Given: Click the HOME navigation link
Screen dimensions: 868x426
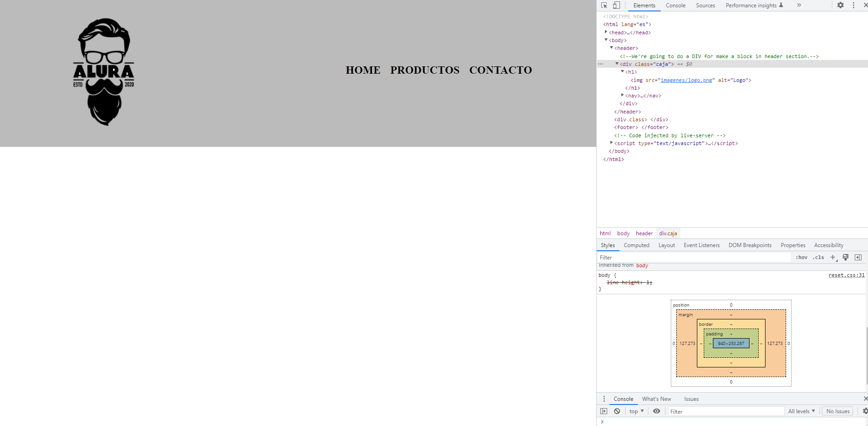Looking at the screenshot, I should (363, 70).
